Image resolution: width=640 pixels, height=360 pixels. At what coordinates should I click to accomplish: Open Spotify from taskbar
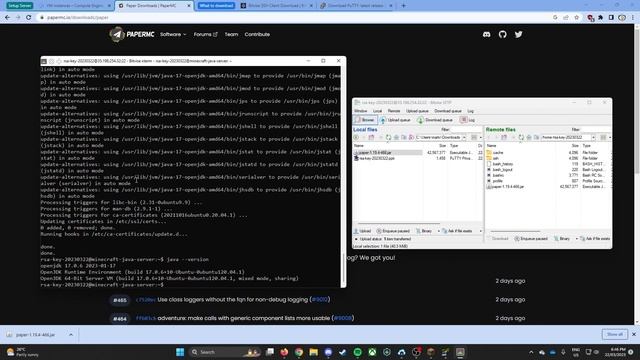click(358, 352)
